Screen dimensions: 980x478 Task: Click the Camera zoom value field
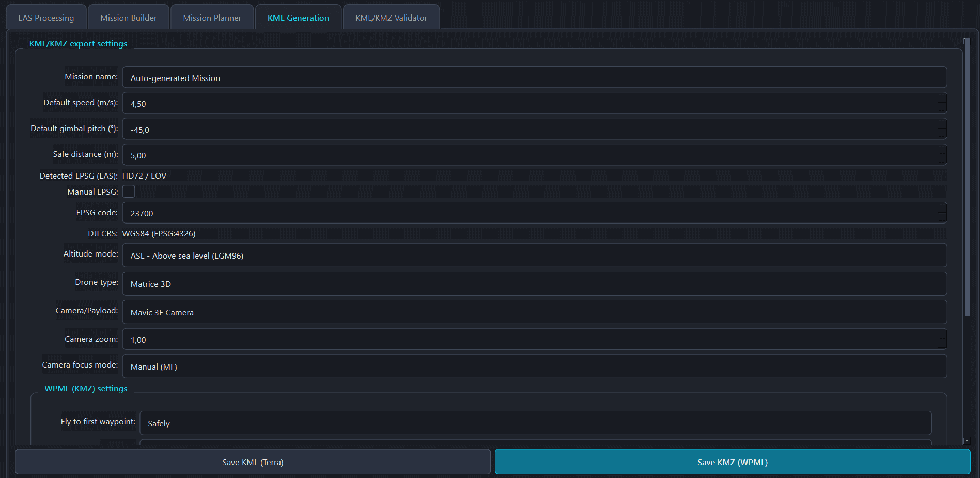click(x=530, y=340)
